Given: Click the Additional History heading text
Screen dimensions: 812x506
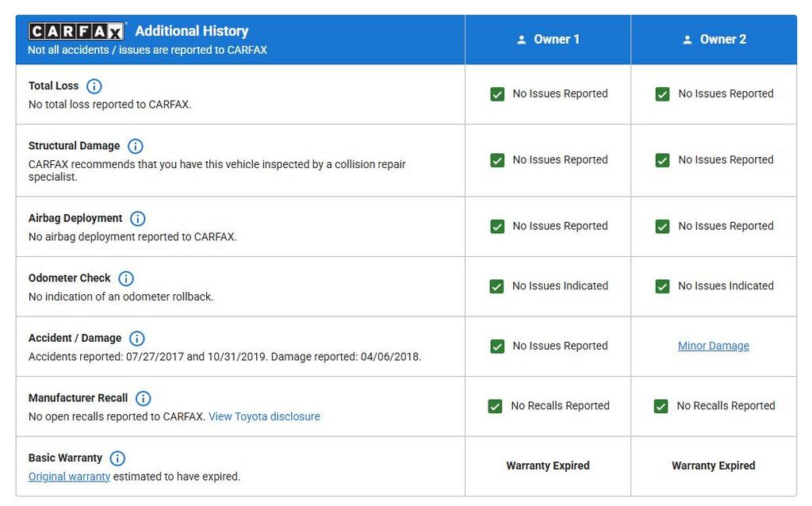Looking at the screenshot, I should (191, 31).
